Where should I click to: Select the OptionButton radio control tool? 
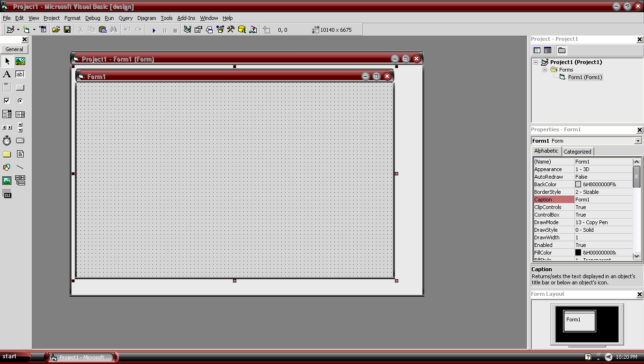click(x=19, y=100)
